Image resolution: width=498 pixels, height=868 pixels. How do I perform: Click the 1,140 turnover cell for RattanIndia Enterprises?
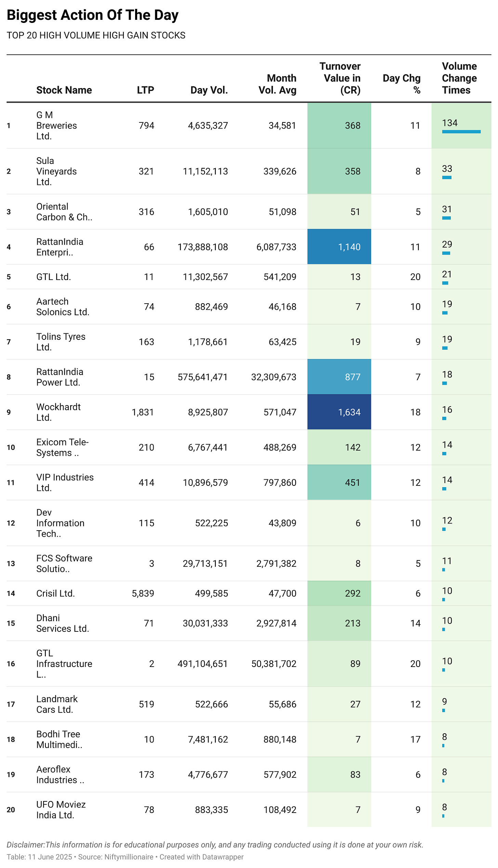(339, 247)
